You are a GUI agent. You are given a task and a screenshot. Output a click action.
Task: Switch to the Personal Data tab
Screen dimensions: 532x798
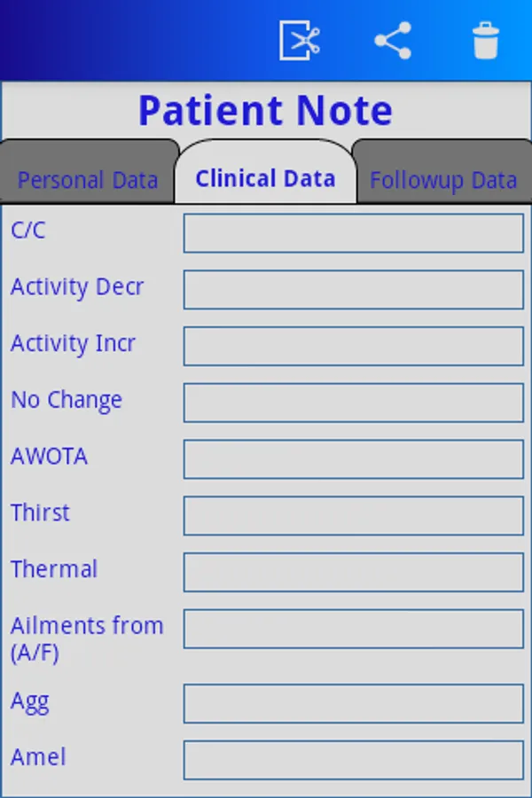tap(88, 180)
